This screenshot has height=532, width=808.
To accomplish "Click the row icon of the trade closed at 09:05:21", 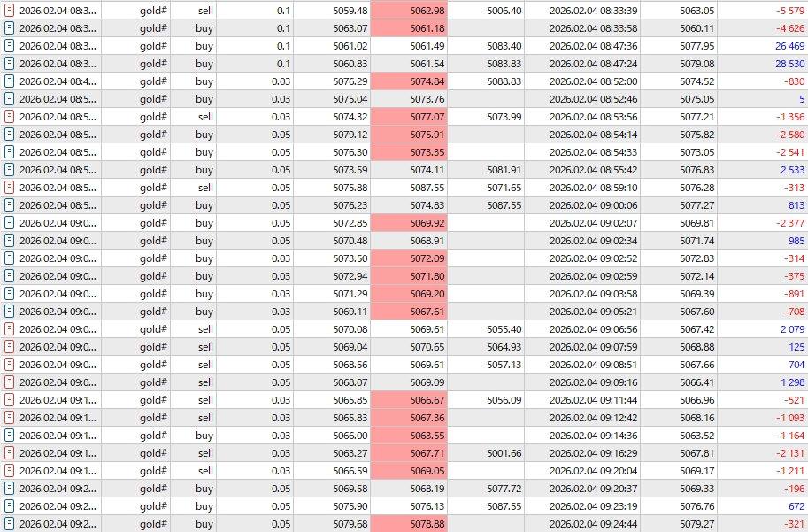I will pos(9,312).
